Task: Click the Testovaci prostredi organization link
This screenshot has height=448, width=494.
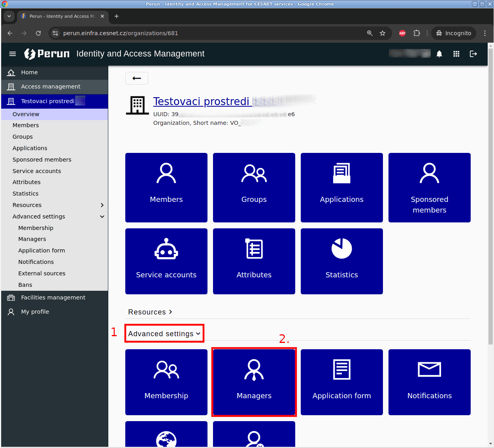Action: click(x=201, y=102)
